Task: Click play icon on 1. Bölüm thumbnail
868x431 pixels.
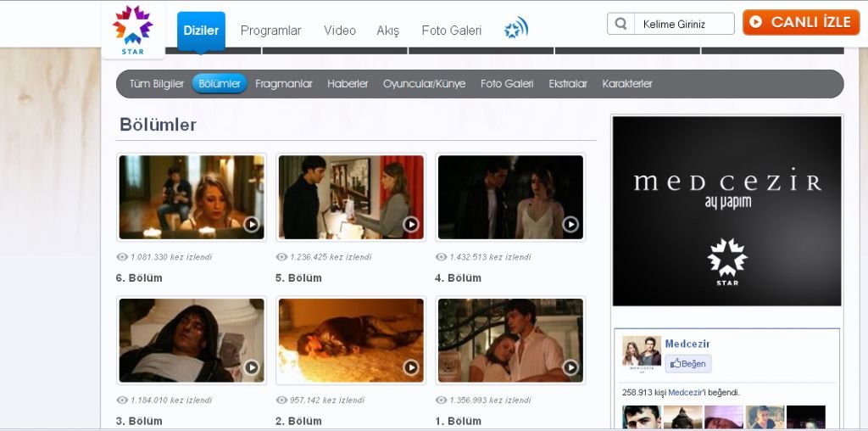Action: (570, 367)
